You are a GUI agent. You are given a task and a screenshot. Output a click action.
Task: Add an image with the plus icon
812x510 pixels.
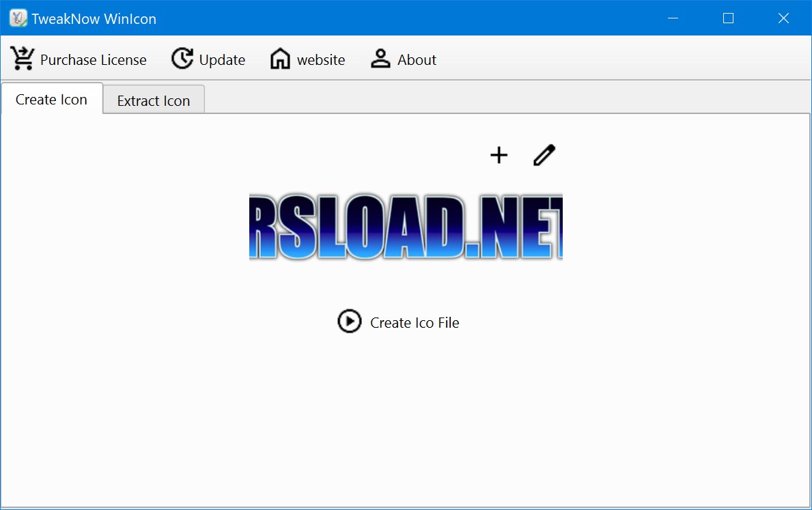(x=499, y=156)
